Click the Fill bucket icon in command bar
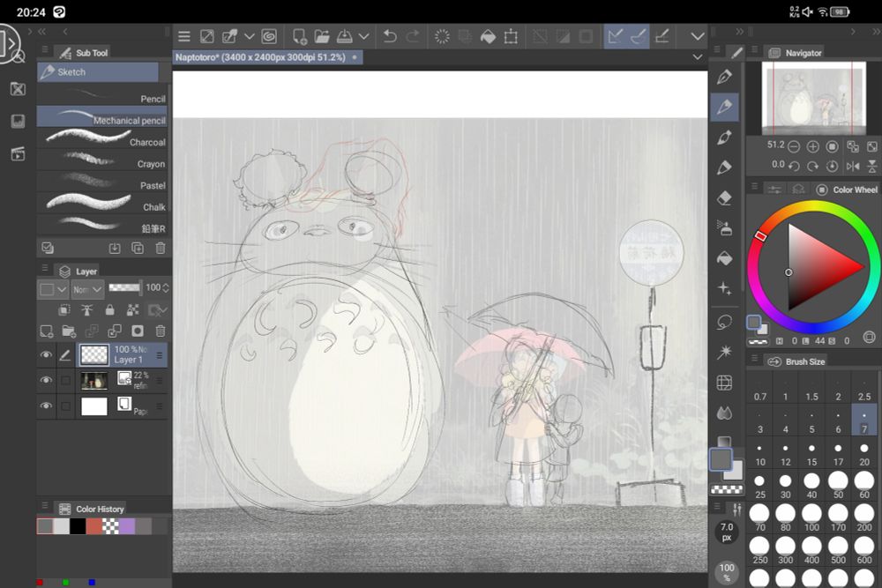The image size is (882, 588). click(488, 37)
